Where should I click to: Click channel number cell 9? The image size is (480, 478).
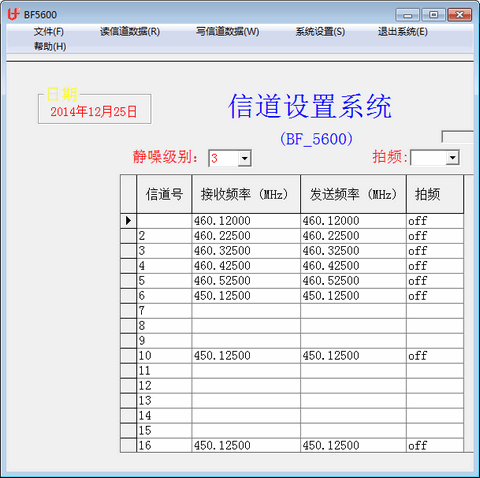point(164,341)
